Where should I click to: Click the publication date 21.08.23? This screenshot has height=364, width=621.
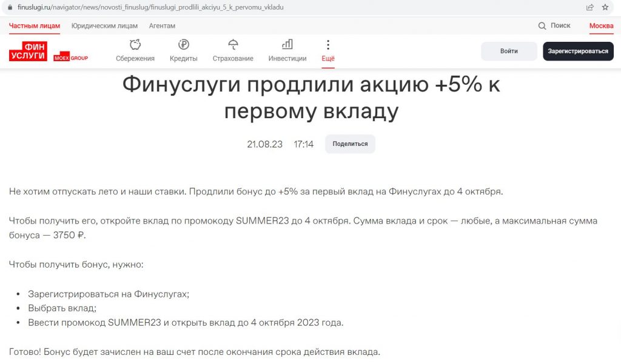(264, 144)
